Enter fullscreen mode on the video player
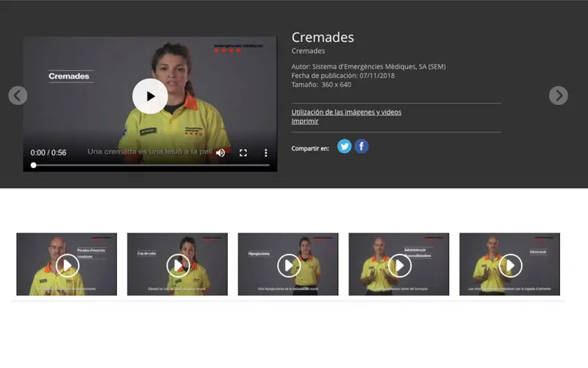 (x=243, y=153)
